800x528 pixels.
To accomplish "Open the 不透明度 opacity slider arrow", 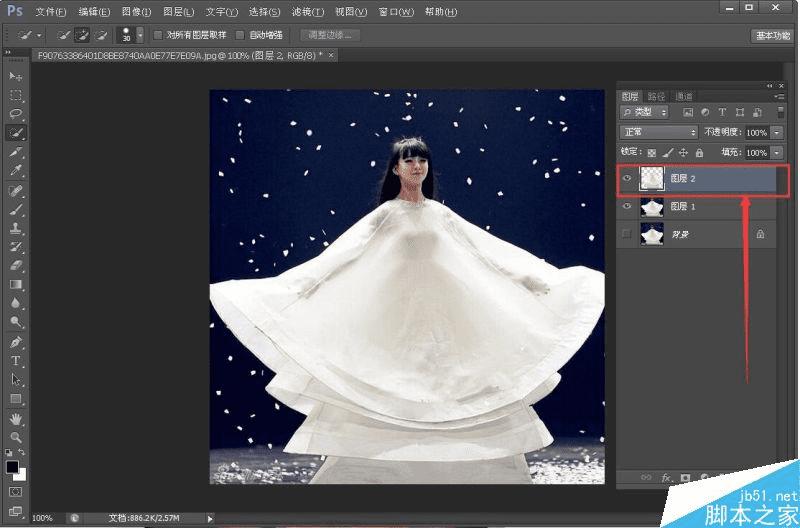I will [x=777, y=133].
